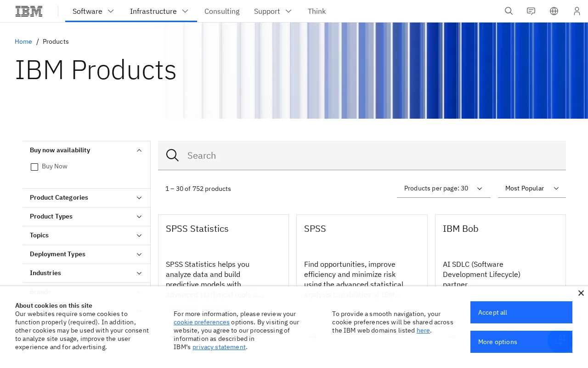This screenshot has width=588, height=368.
Task: Close the cookie banner with X
Action: click(581, 293)
